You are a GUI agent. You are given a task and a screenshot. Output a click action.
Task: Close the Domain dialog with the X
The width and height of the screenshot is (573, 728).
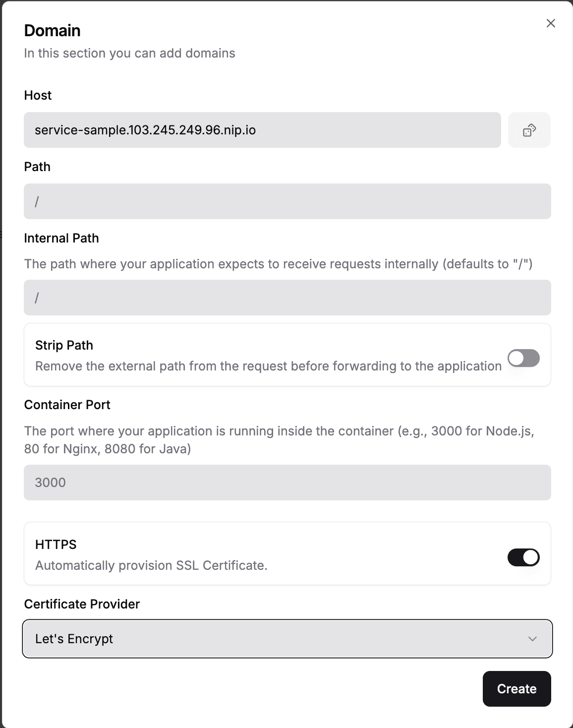click(x=550, y=23)
